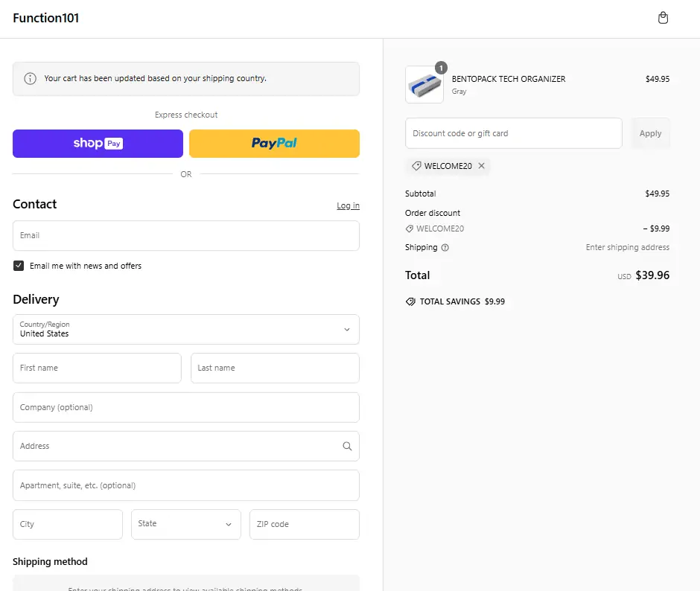Expand the State dropdown
The image size is (700, 591).
[186, 524]
